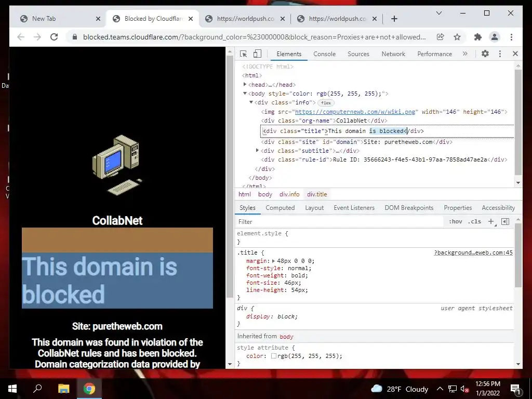Select html in the breadcrumb bar

click(x=245, y=194)
